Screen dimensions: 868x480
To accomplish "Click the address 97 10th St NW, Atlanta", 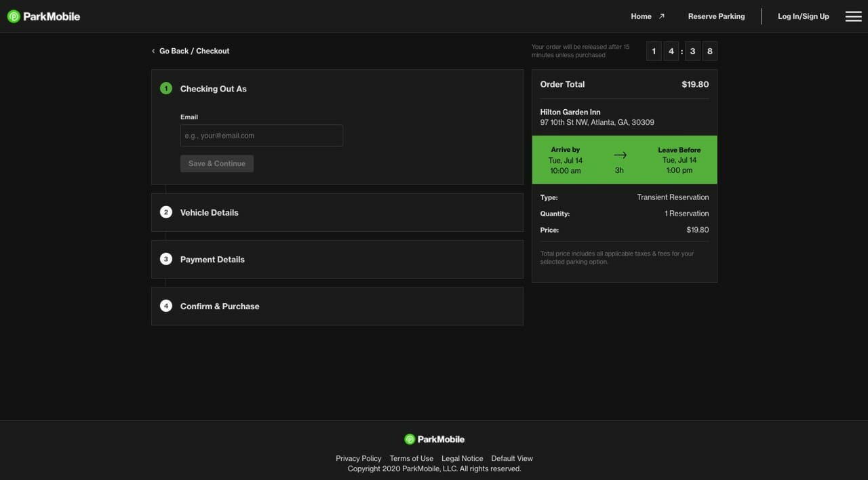I will (597, 123).
